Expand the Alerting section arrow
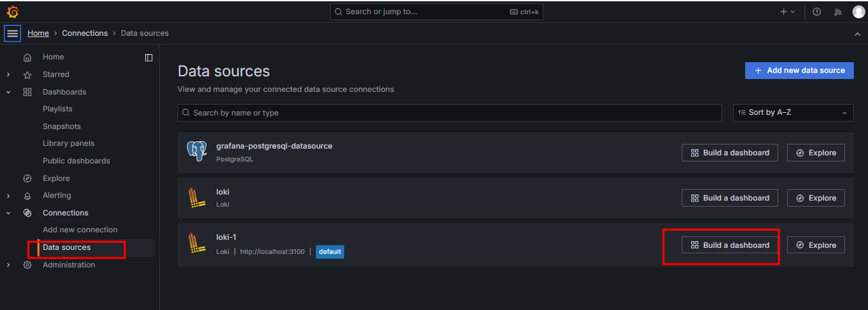The width and height of the screenshot is (868, 310). 8,196
